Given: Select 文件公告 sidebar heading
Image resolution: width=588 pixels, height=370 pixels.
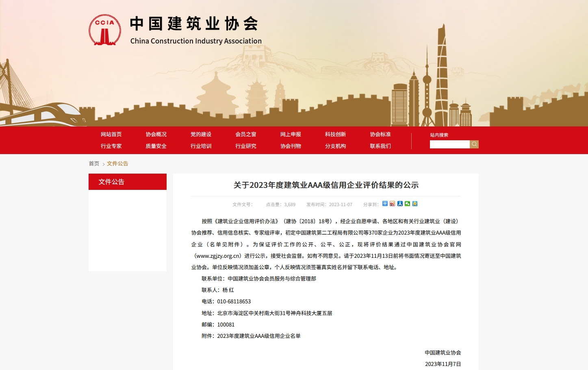Looking at the screenshot, I should (x=111, y=182).
